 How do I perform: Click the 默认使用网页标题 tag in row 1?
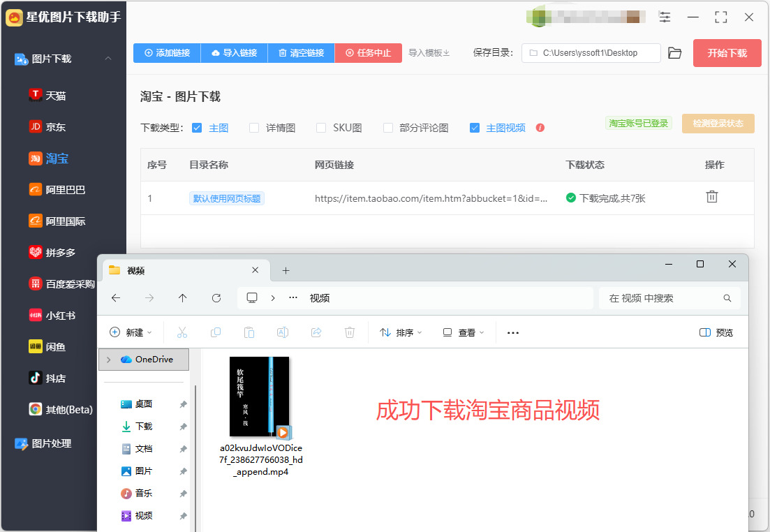(226, 198)
